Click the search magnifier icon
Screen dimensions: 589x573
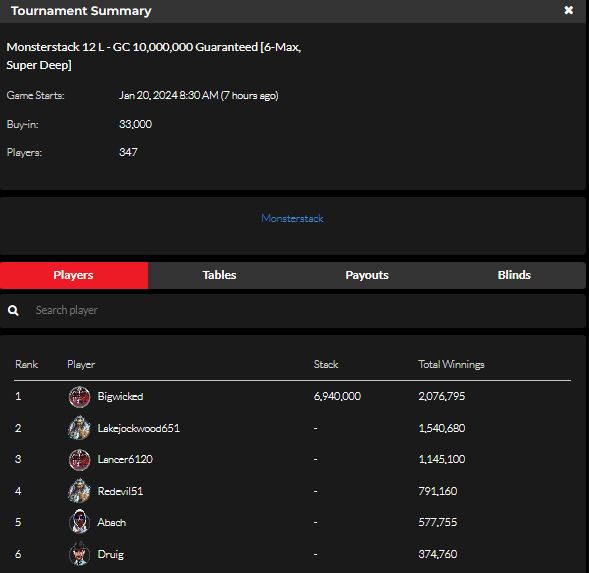pyautogui.click(x=13, y=310)
